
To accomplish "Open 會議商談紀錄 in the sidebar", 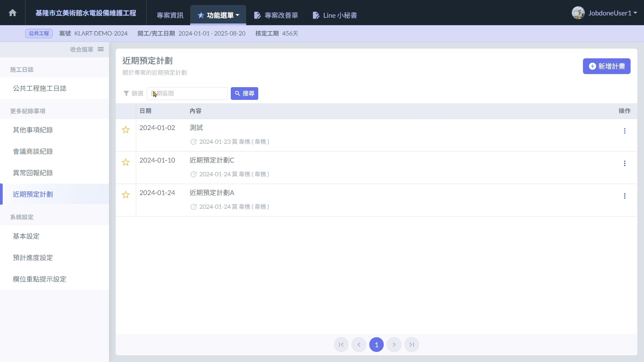I will point(33,152).
